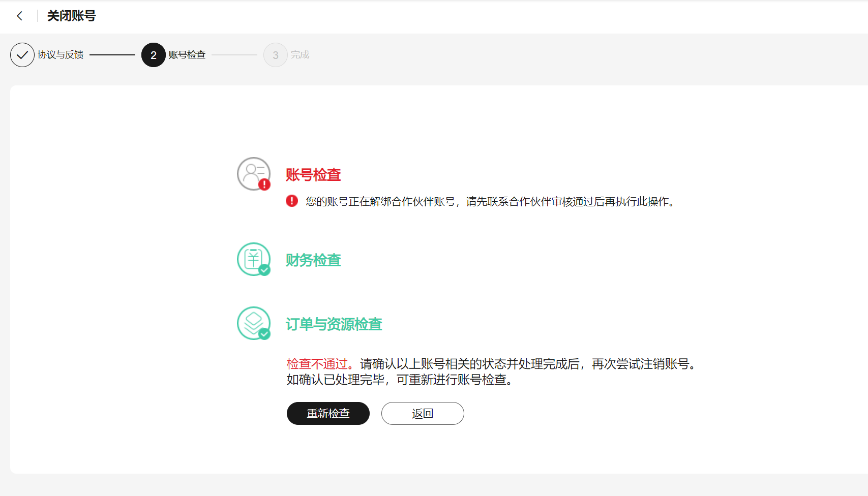Select the 完成 step label

pyautogui.click(x=300, y=55)
